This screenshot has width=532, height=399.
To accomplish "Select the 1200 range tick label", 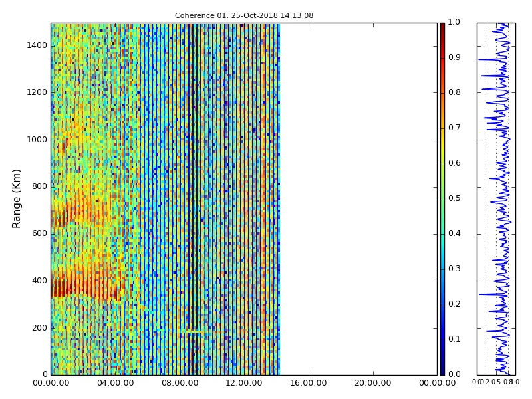I will pyautogui.click(x=37, y=92).
